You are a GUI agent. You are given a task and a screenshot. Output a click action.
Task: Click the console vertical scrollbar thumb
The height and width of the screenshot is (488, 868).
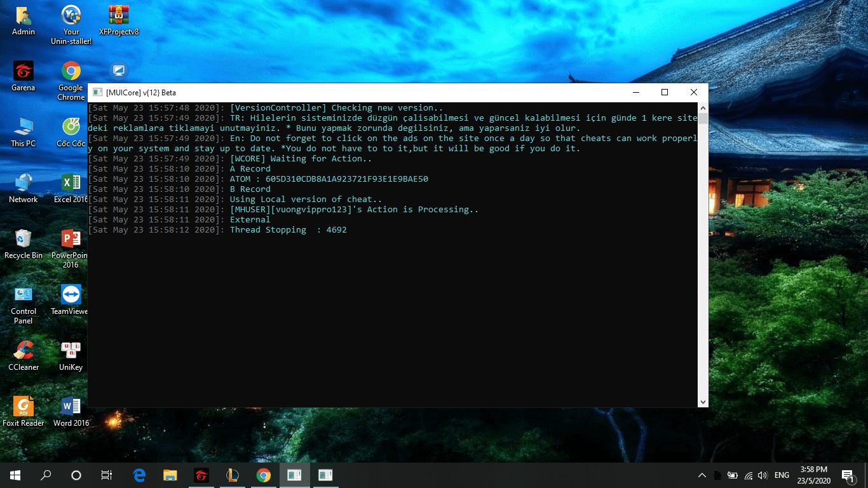tap(703, 119)
